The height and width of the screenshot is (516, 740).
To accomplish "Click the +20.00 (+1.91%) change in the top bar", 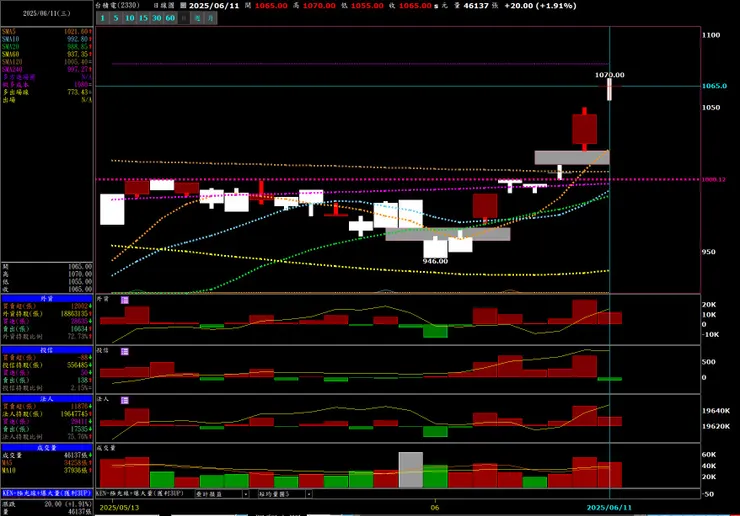I will tap(540, 6).
